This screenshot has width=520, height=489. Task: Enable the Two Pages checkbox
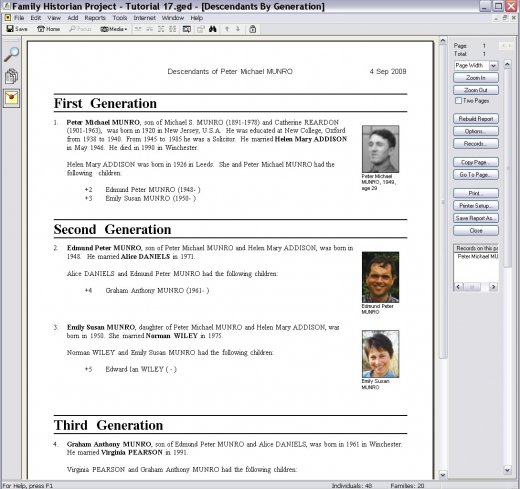tap(458, 100)
